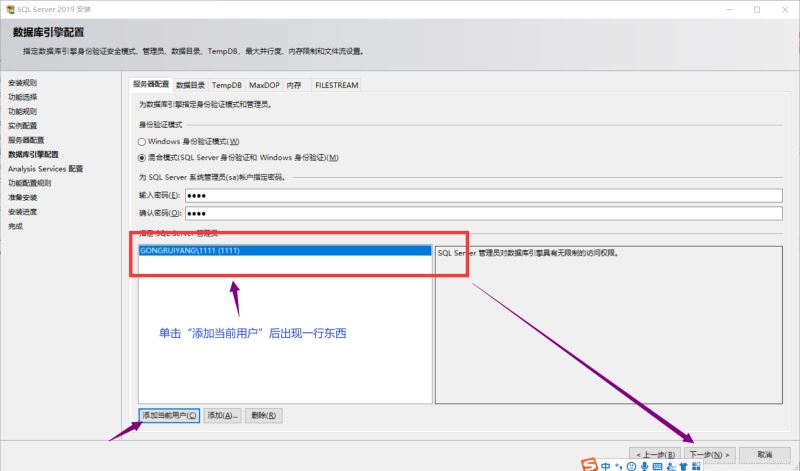
Task: Click the 安装规则 step in the sidebar
Action: click(22, 83)
